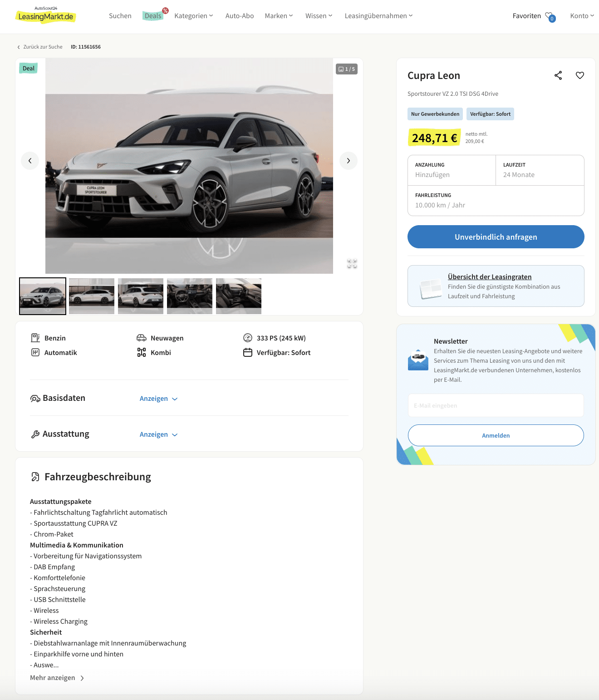Focus the E-Mail eingeben field
The height and width of the screenshot is (700, 599).
(x=496, y=405)
